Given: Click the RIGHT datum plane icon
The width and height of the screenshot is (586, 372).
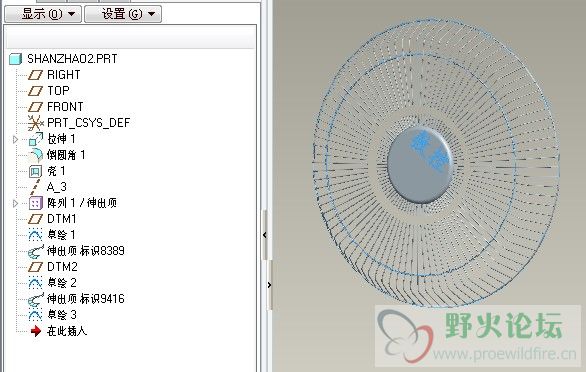Looking at the screenshot, I should (36, 75).
